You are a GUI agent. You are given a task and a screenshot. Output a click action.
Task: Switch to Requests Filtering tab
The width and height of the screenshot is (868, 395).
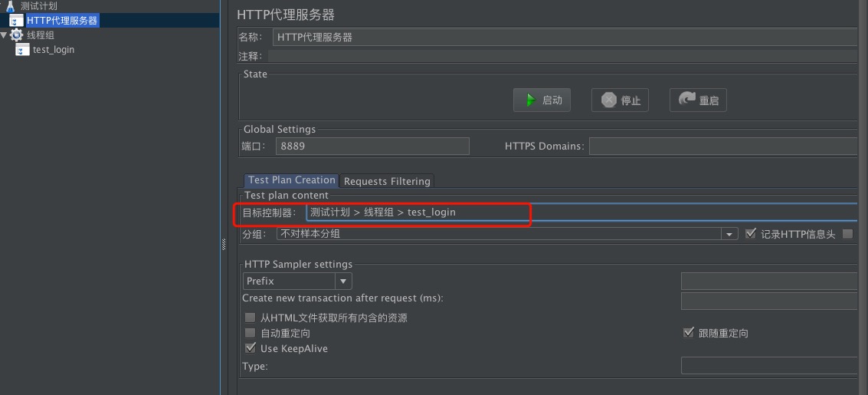(x=387, y=181)
